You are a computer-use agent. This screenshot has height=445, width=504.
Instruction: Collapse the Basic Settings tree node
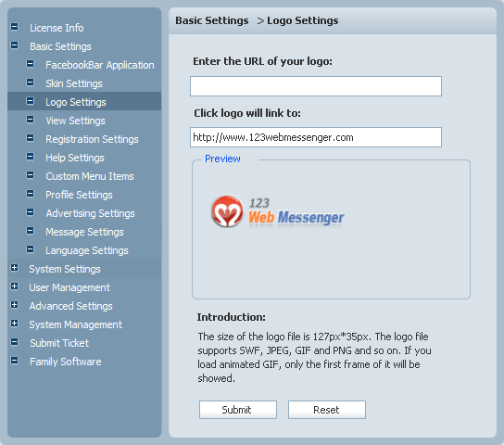[x=15, y=45]
